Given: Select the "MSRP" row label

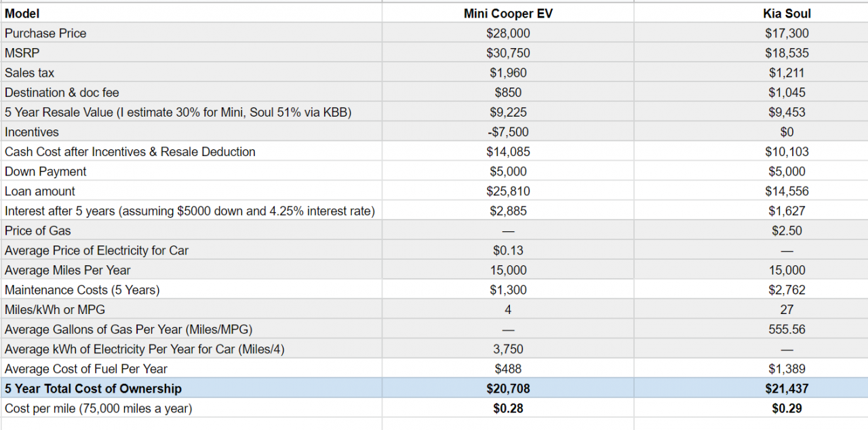Looking at the screenshot, I should click(x=22, y=53).
